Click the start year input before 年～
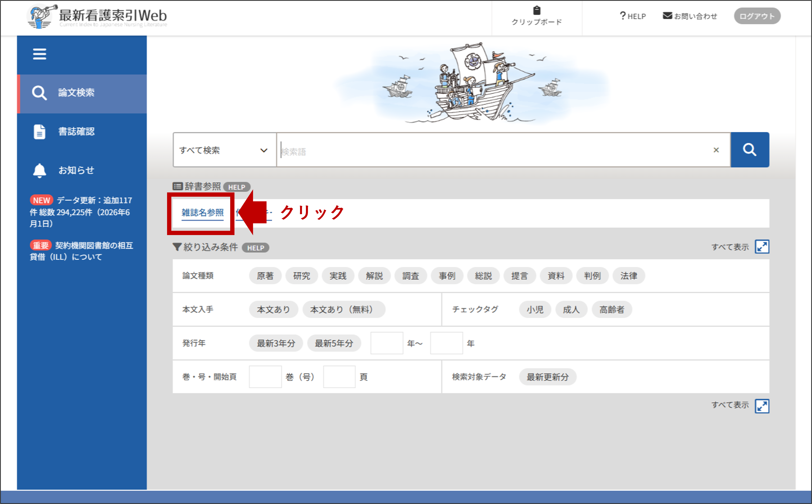The width and height of the screenshot is (812, 504). (x=387, y=343)
